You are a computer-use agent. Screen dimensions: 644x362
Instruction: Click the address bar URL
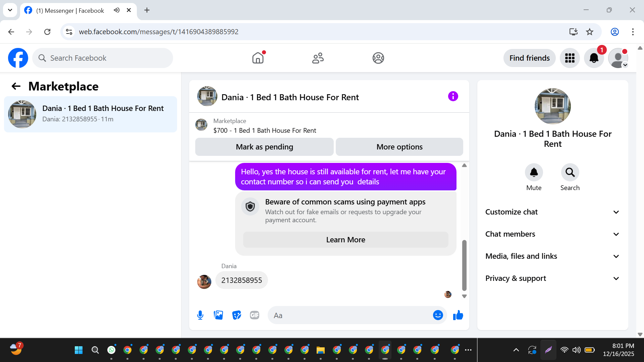pos(158,32)
